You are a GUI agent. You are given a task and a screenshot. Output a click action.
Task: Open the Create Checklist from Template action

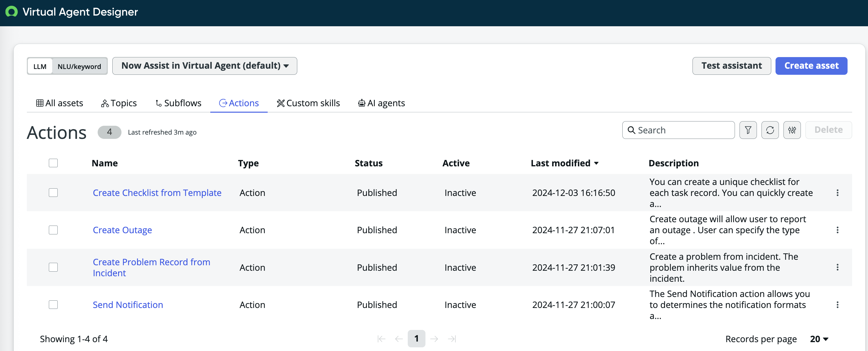[x=157, y=193]
